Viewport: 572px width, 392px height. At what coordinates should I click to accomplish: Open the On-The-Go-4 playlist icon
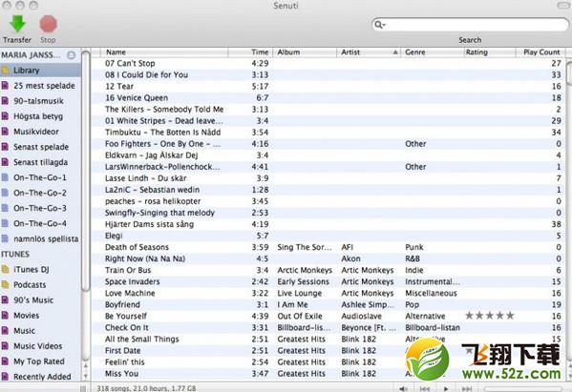click(x=5, y=223)
